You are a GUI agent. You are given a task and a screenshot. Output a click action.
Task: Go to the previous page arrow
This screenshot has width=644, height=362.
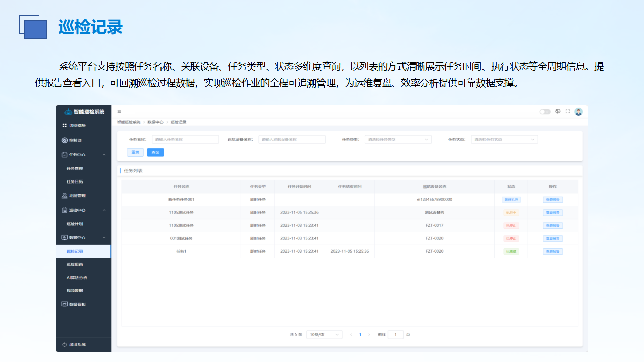click(x=351, y=334)
